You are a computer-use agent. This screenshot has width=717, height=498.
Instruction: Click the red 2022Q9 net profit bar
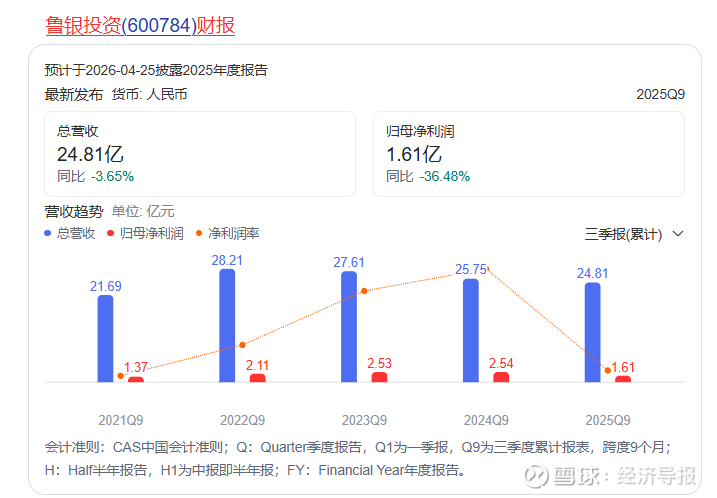pos(257,378)
